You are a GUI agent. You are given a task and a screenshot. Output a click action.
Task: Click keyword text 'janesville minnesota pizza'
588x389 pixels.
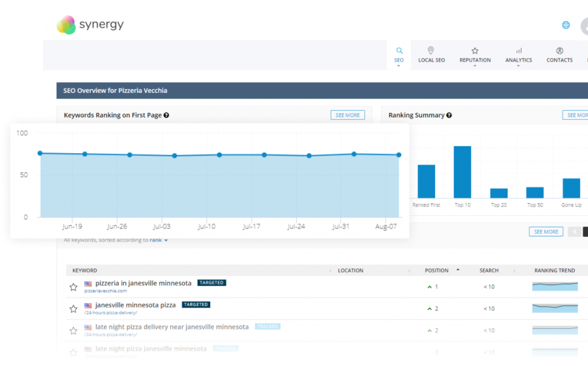pos(136,305)
